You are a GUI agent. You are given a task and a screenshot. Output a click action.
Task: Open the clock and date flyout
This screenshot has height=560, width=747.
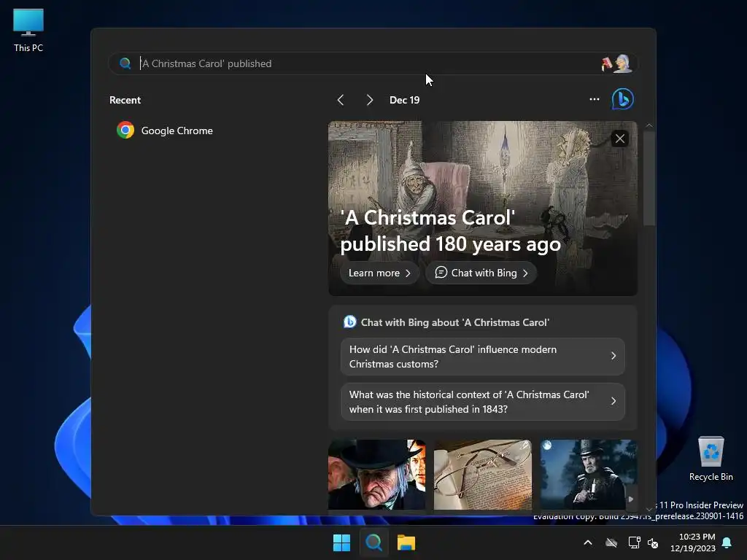(693, 542)
